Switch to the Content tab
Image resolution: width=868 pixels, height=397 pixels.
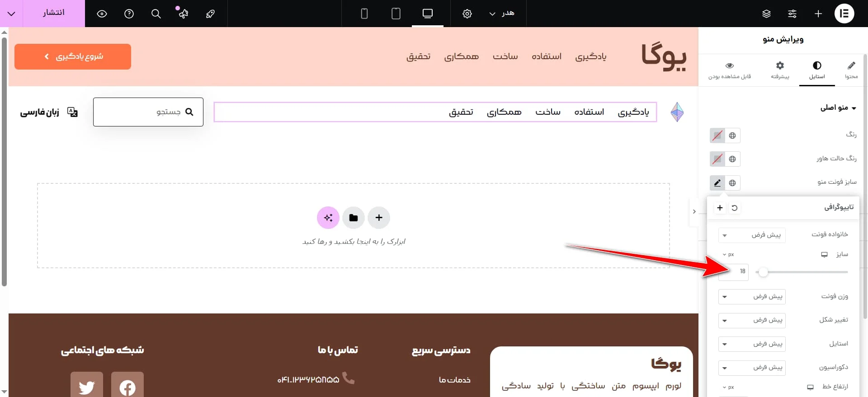click(851, 70)
